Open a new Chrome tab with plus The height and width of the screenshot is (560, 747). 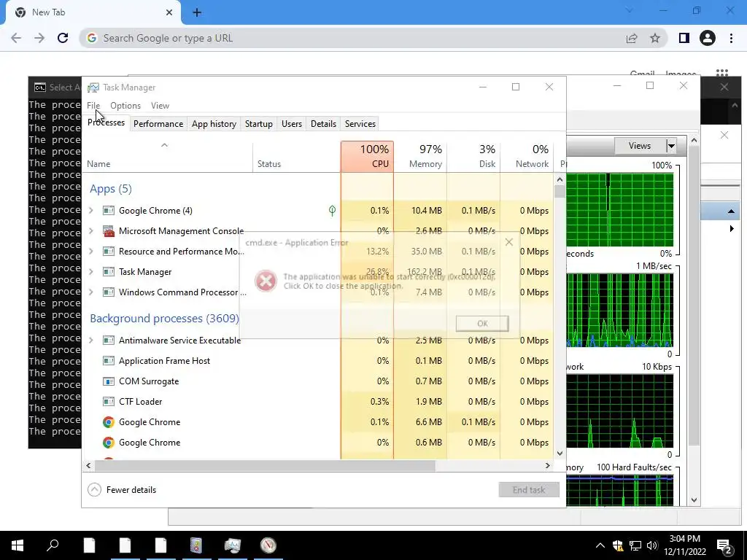197,12
